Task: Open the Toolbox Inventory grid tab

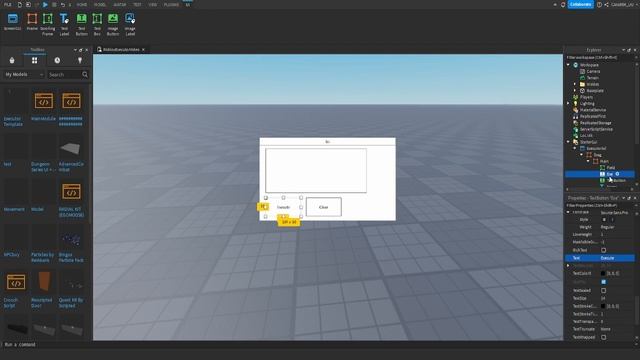Action: [x=35, y=60]
